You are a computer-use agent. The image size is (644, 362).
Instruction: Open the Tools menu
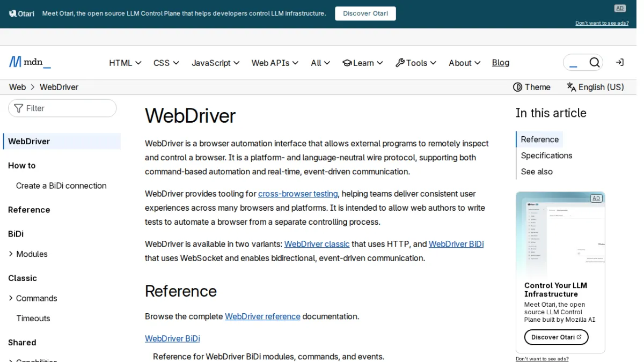(416, 63)
